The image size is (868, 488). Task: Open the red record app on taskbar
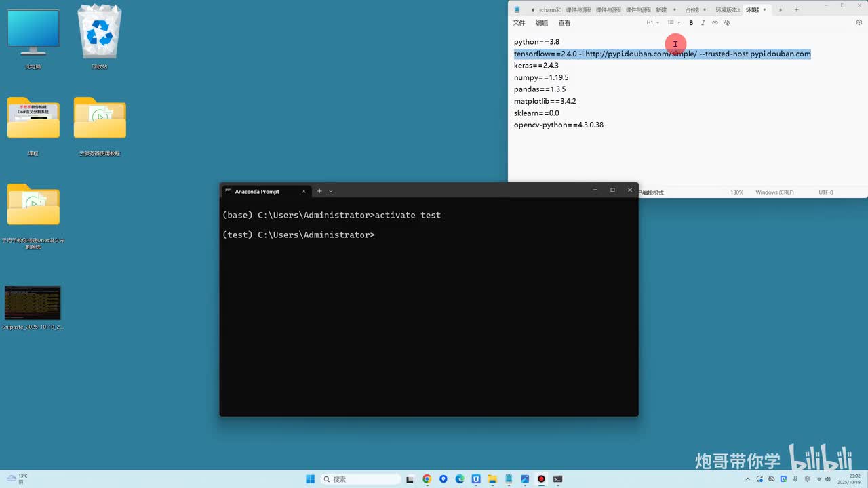pyautogui.click(x=541, y=479)
